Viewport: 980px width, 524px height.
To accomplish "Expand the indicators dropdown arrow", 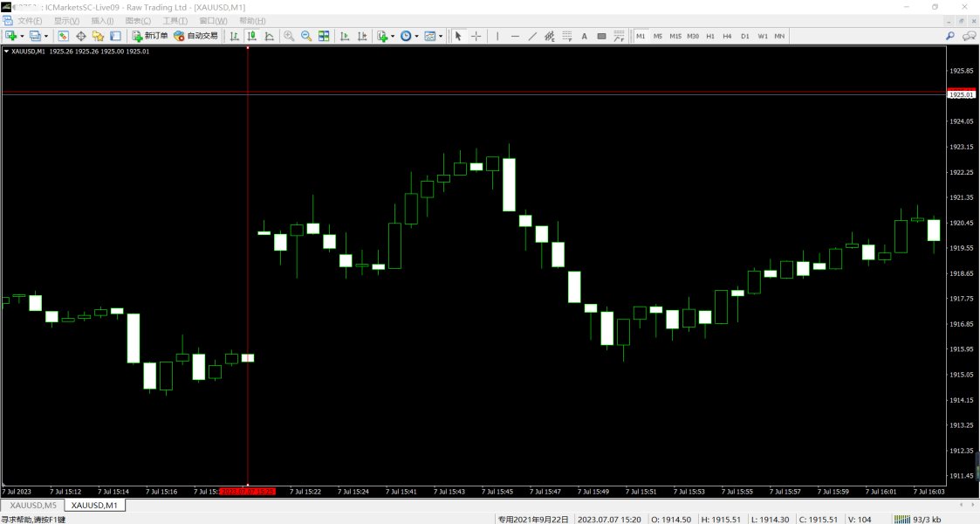I will click(393, 37).
